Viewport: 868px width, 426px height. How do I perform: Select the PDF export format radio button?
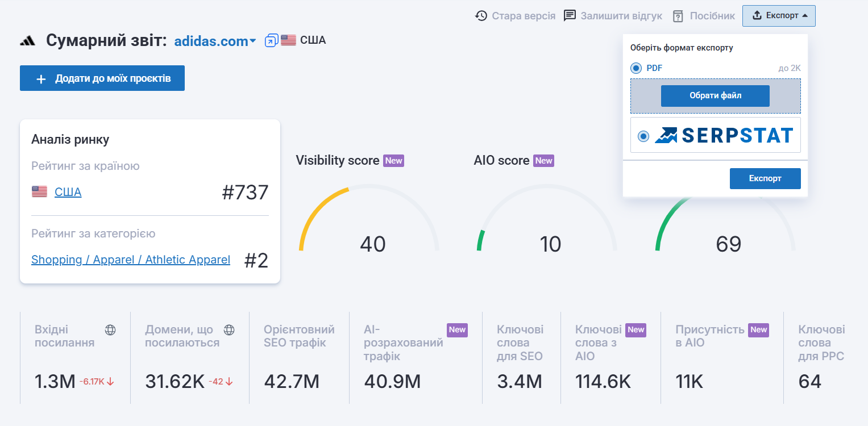(x=636, y=68)
